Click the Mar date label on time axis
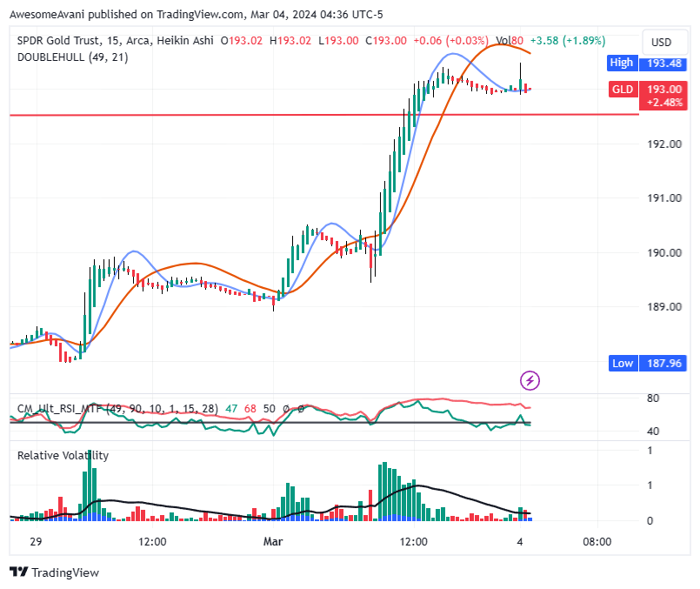The image size is (700, 589). pos(273,542)
